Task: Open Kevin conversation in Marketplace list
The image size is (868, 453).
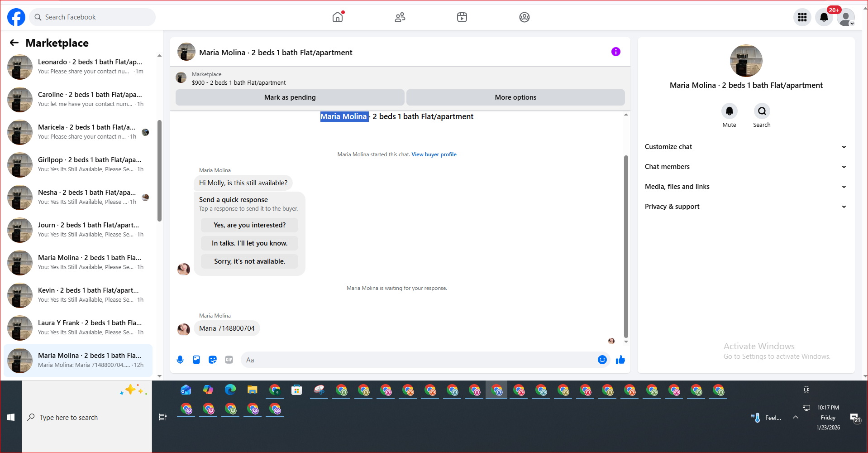Action: point(78,295)
